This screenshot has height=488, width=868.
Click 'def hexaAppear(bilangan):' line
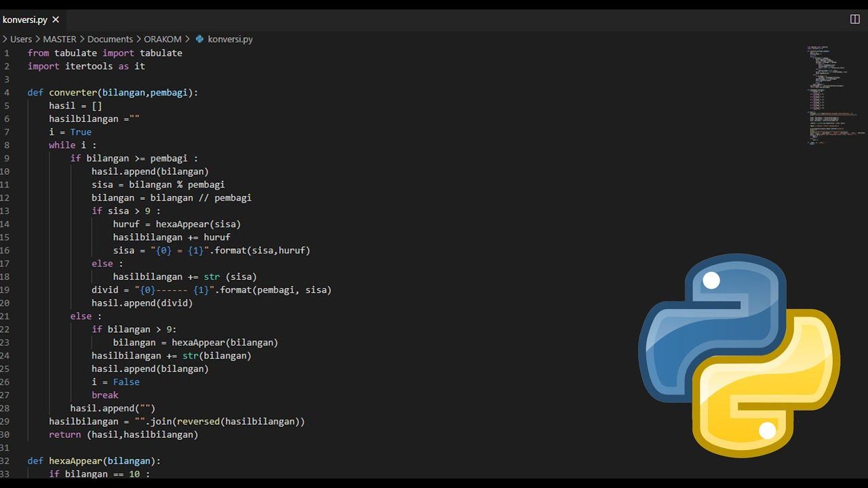(x=94, y=461)
